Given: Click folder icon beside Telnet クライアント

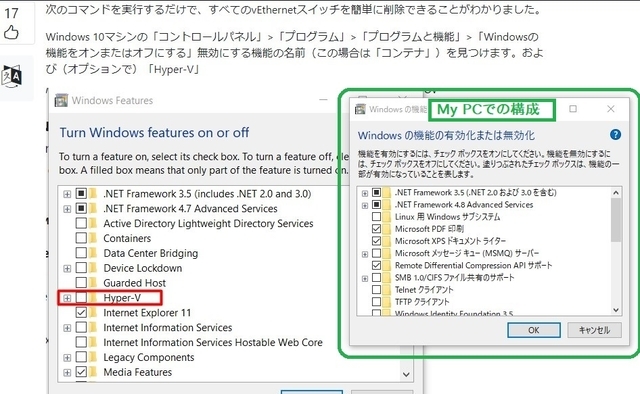Looking at the screenshot, I should [387, 289].
